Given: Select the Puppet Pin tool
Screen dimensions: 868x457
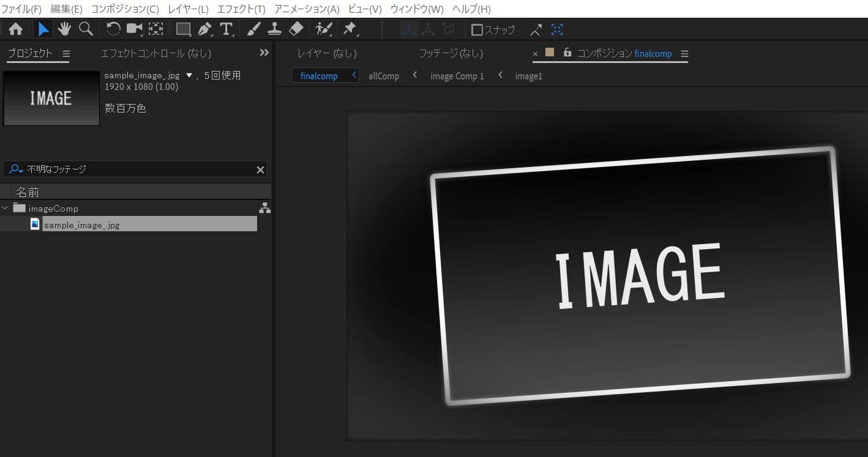Looking at the screenshot, I should (350, 29).
